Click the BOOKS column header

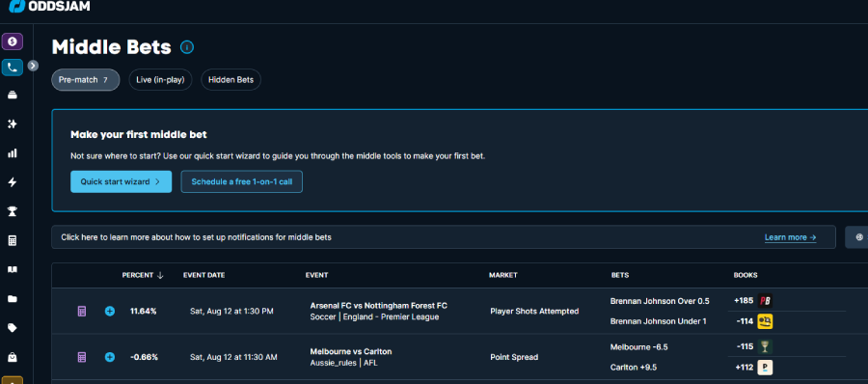pyautogui.click(x=746, y=275)
